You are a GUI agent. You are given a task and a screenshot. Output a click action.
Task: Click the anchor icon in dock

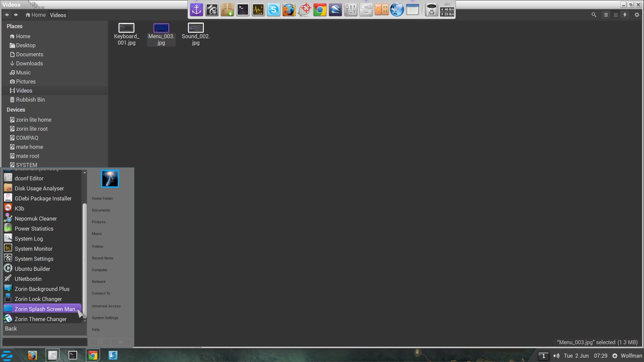(197, 10)
